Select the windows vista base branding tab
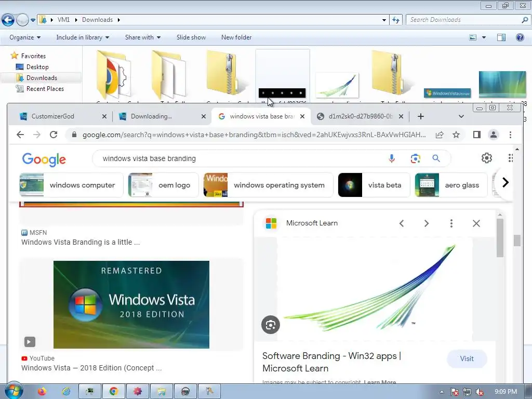 262,116
